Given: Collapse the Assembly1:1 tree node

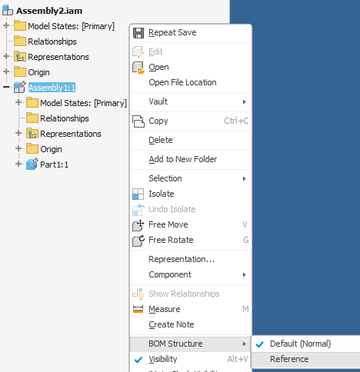Looking at the screenshot, I should coord(6,88).
